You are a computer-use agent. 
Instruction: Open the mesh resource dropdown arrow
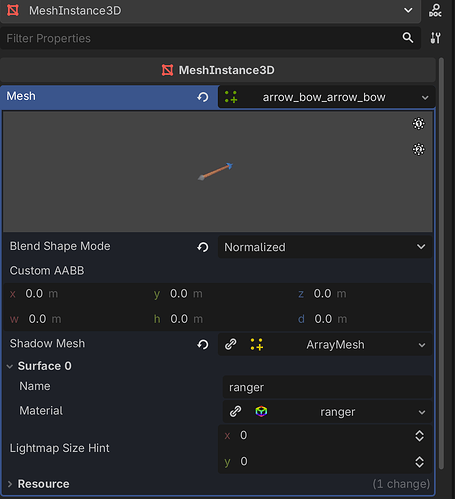click(x=425, y=98)
